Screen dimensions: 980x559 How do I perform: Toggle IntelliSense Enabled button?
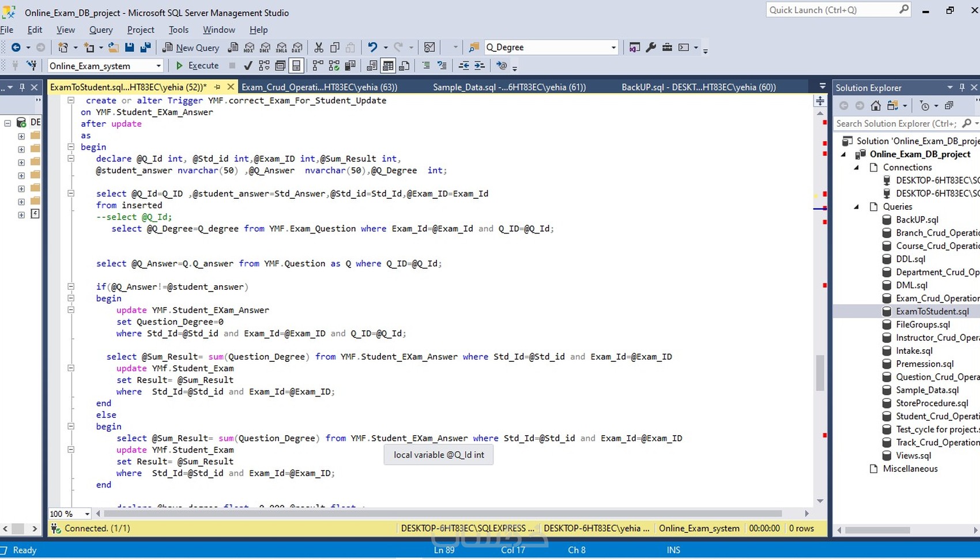tap(296, 66)
